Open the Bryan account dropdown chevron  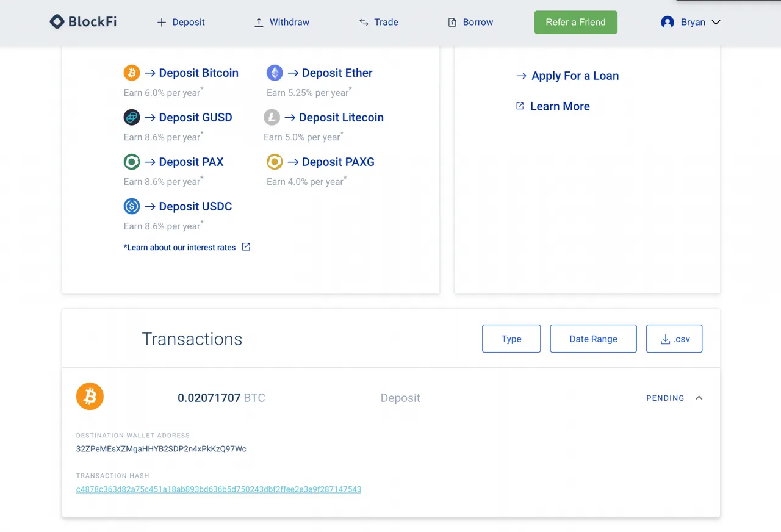click(x=716, y=23)
